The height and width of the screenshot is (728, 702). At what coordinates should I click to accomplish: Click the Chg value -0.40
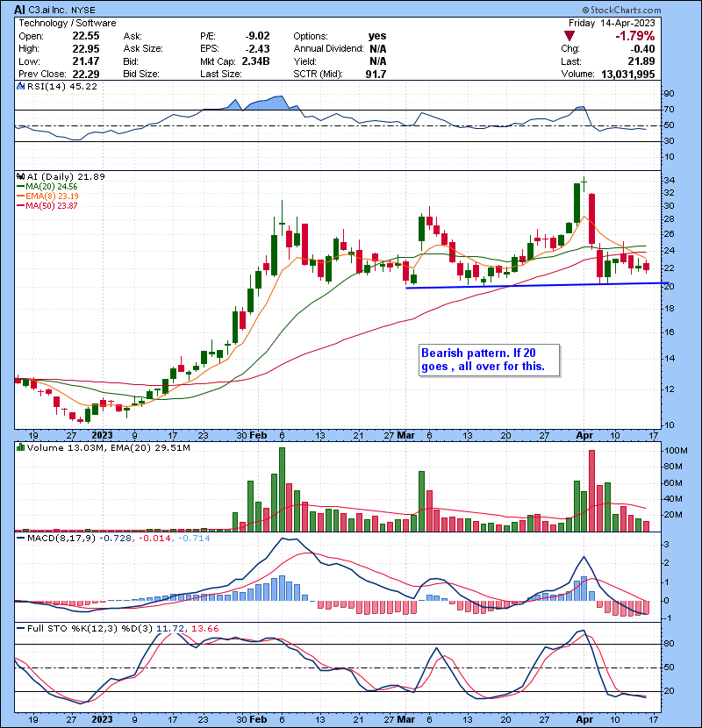[642, 49]
